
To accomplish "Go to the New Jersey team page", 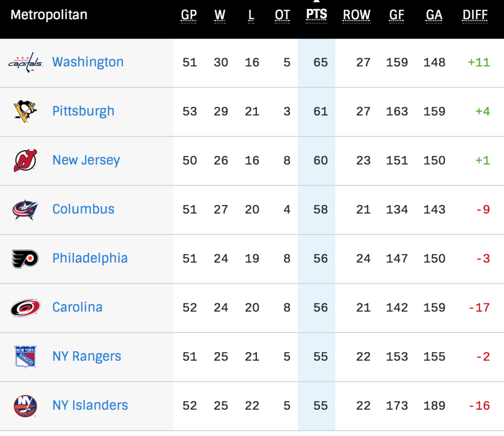I will point(86,160).
